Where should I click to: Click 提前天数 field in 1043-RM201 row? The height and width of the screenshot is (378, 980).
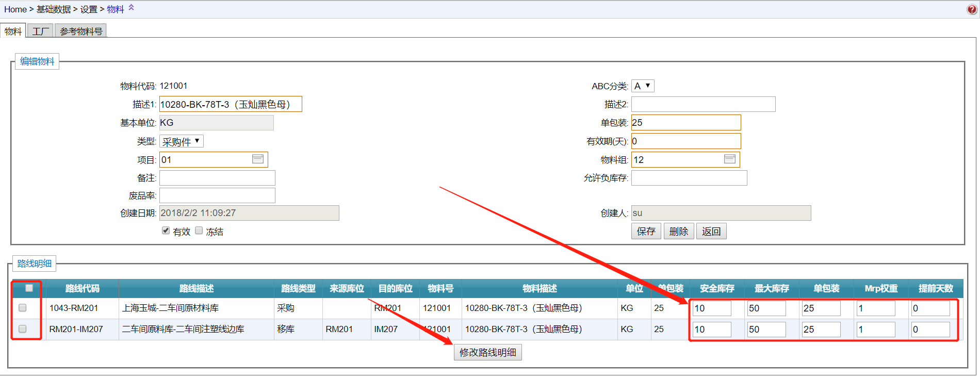tap(930, 308)
